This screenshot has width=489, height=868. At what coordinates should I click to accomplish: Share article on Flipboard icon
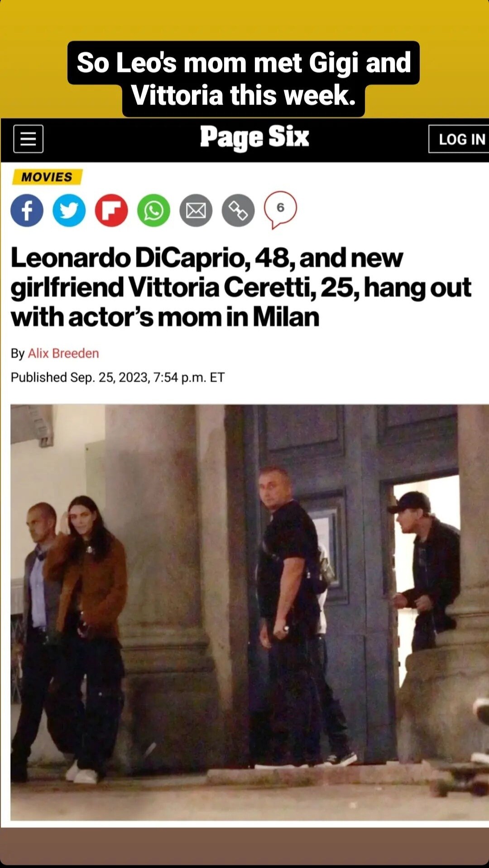click(111, 210)
